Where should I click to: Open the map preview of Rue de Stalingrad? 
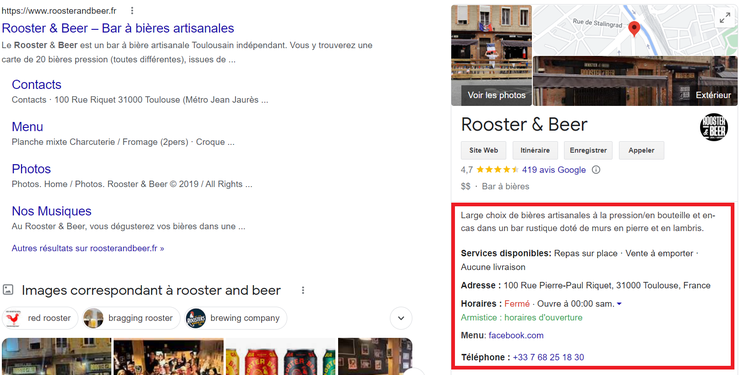635,30
